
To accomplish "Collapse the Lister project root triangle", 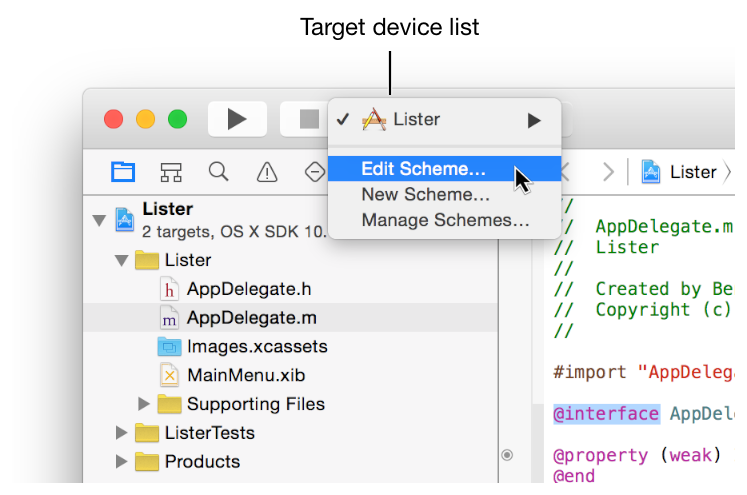I will (x=99, y=220).
